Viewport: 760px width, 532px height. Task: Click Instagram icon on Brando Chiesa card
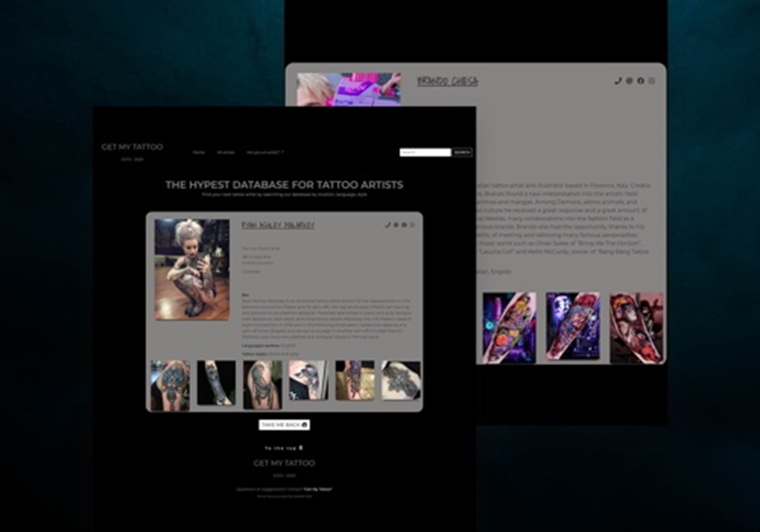click(651, 80)
